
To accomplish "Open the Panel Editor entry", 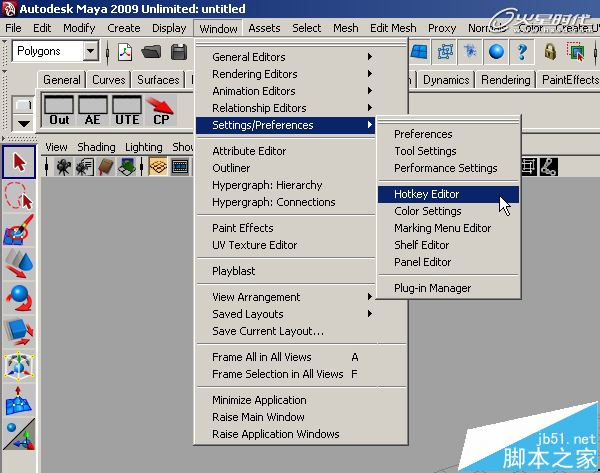I will point(448,262).
